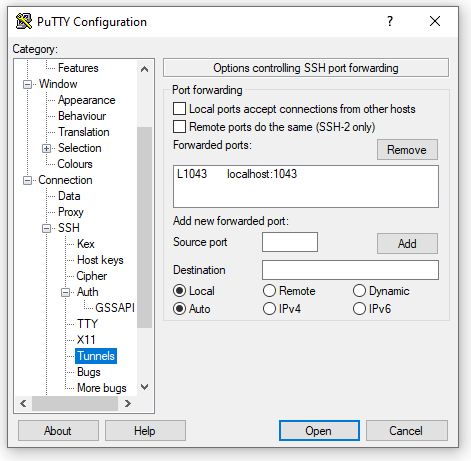The width and height of the screenshot is (471, 461).
Task: Enable local ports accept connections from other hosts
Action: (x=179, y=109)
